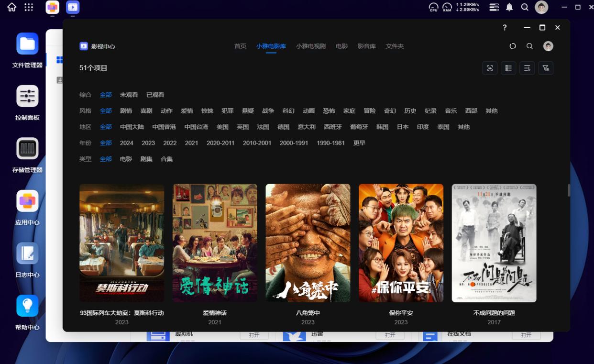Choose 日本 region filter

click(x=403, y=127)
